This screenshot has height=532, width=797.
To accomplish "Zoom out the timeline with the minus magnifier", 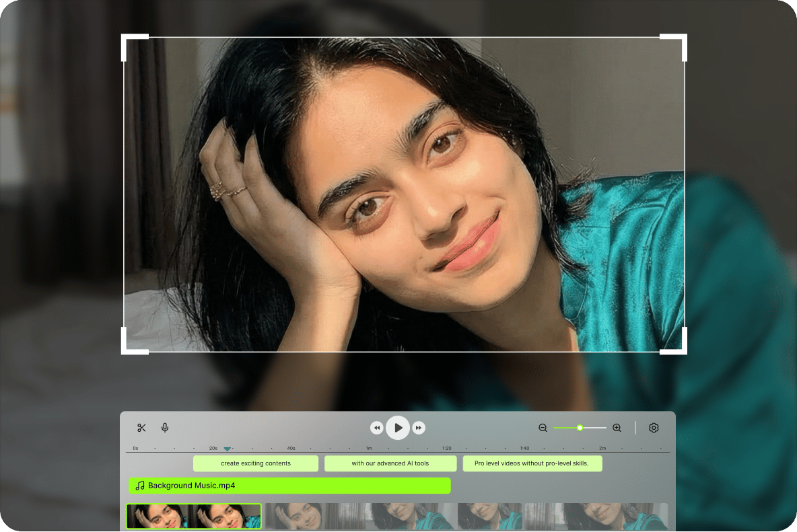I will [543, 428].
